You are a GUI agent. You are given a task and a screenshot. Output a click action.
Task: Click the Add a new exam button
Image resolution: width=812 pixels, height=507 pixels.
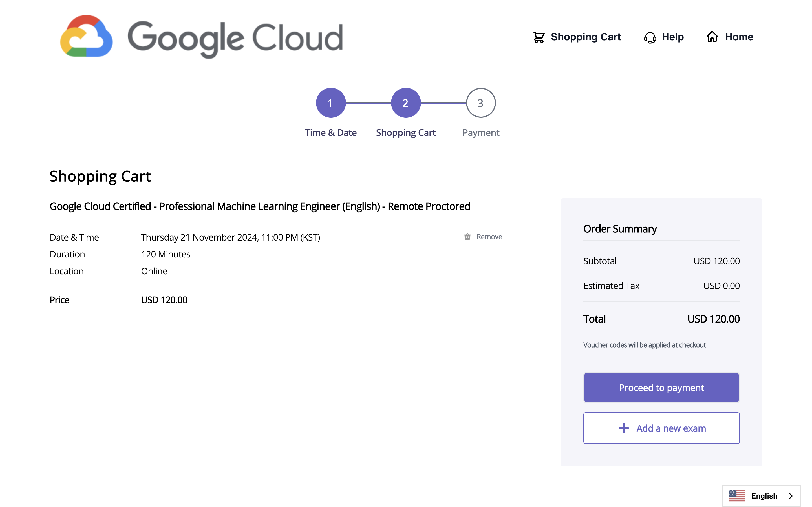(661, 428)
